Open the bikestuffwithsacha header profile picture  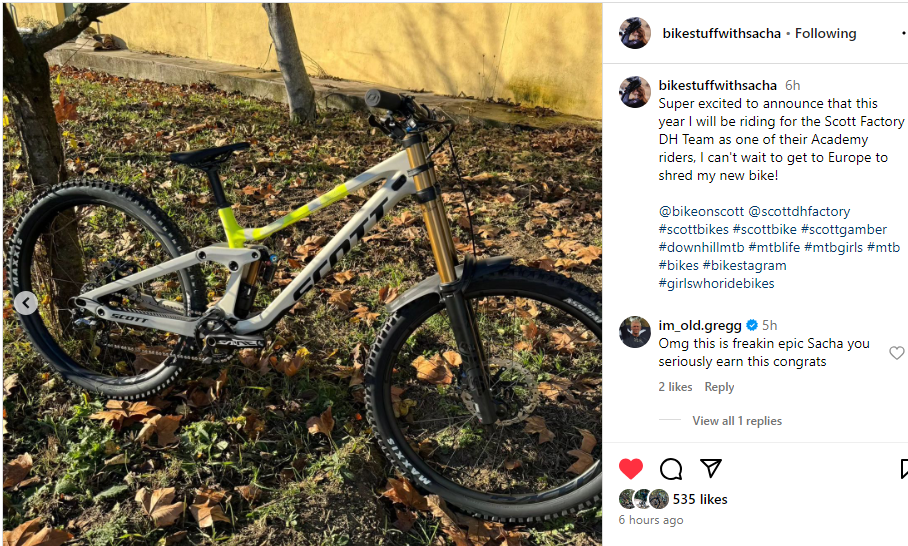tap(635, 33)
